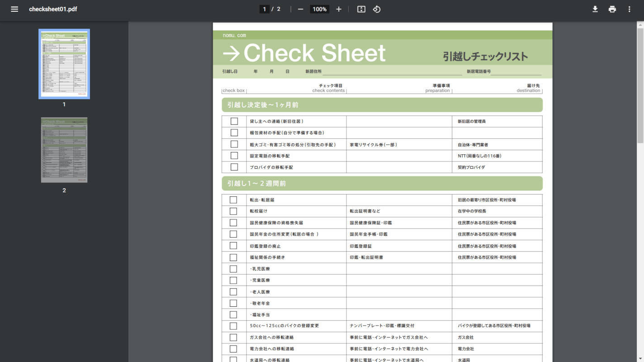This screenshot has height=362, width=644.
Task: Check the box for 児童医療
Action: pyautogui.click(x=233, y=280)
